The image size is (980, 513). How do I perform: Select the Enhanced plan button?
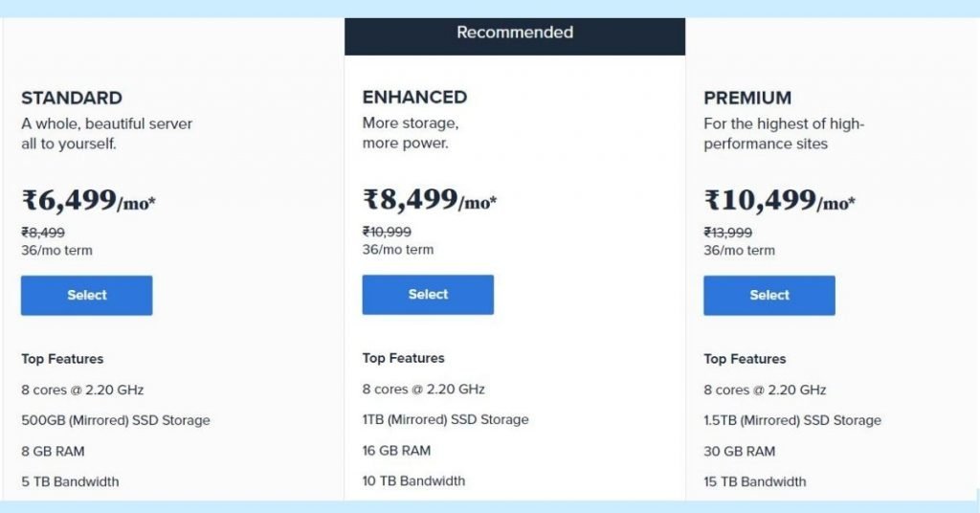pyautogui.click(x=428, y=294)
